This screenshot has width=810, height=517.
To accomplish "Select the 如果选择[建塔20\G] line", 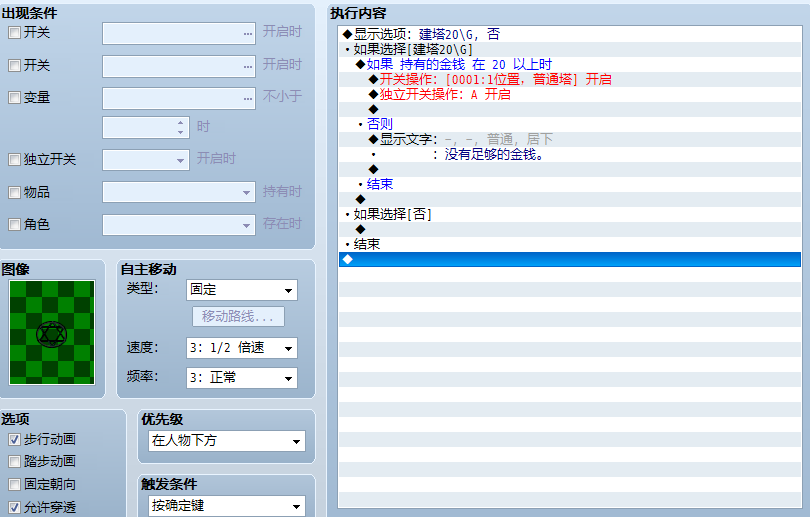I will 570,49.
